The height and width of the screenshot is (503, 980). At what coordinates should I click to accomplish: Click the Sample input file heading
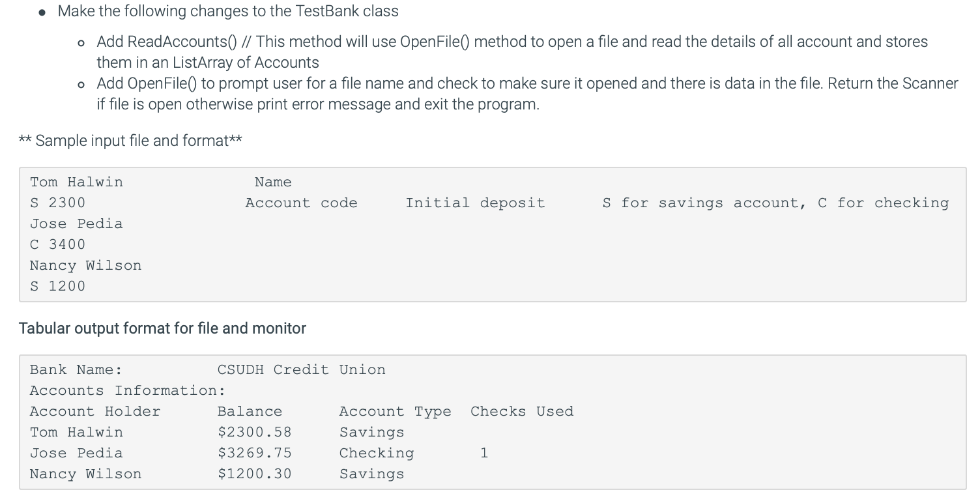click(x=129, y=140)
